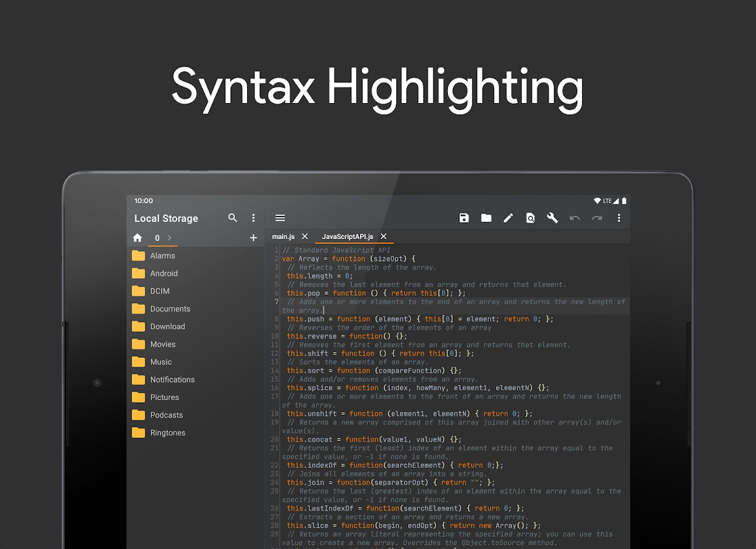Click the save file icon
The height and width of the screenshot is (549, 756).
pyautogui.click(x=464, y=218)
